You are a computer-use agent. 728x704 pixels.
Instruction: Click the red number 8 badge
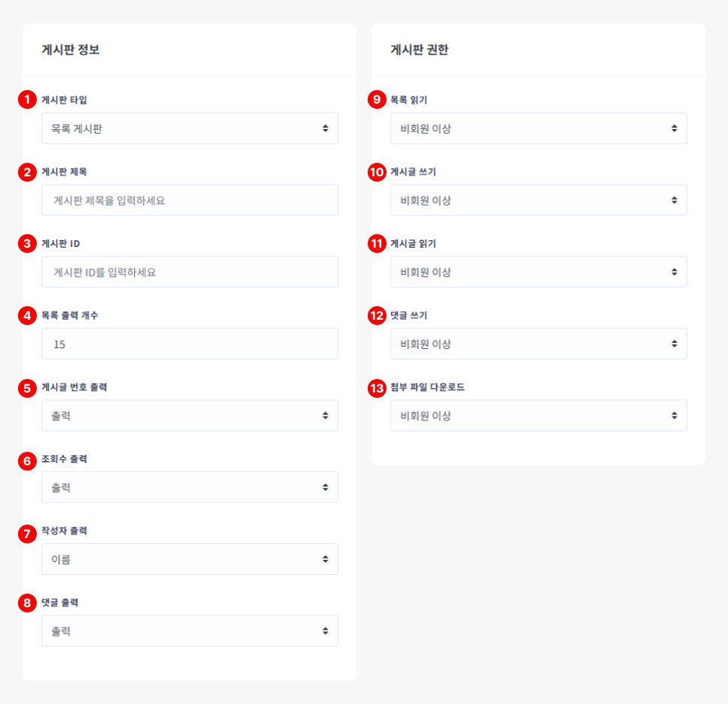point(28,603)
